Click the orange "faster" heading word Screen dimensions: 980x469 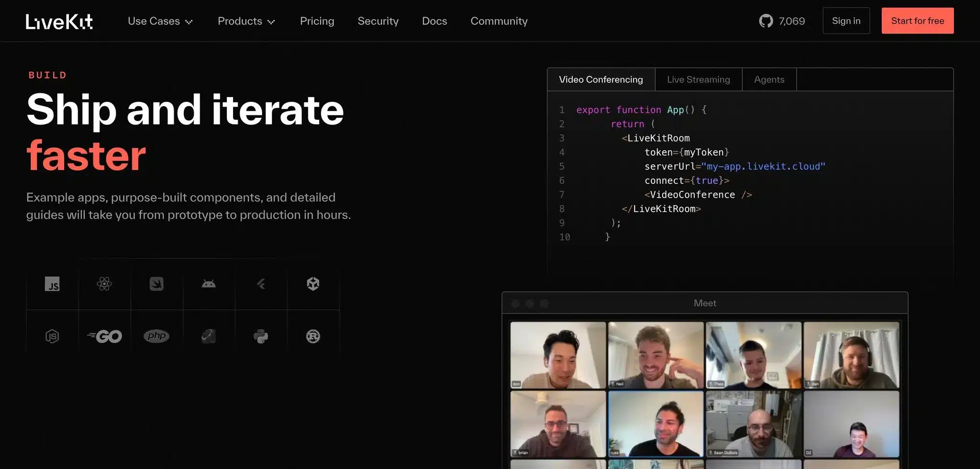[86, 156]
